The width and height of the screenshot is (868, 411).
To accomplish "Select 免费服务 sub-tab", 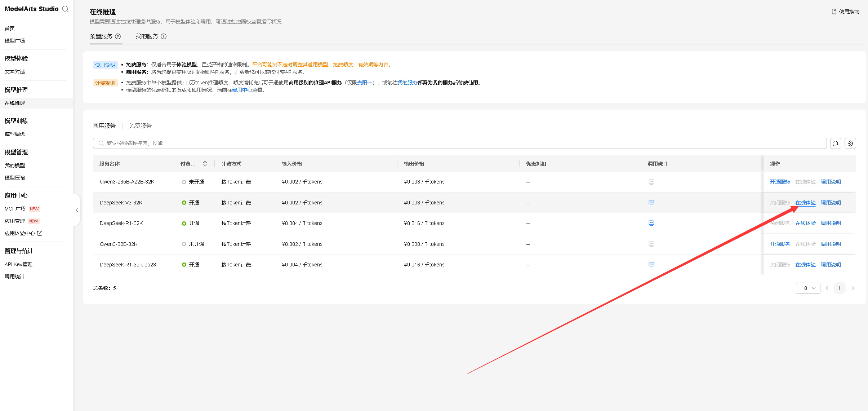I will click(x=140, y=125).
